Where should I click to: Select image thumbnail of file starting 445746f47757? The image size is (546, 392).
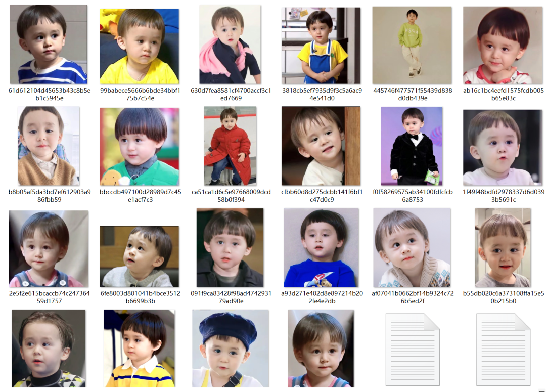coord(412,46)
